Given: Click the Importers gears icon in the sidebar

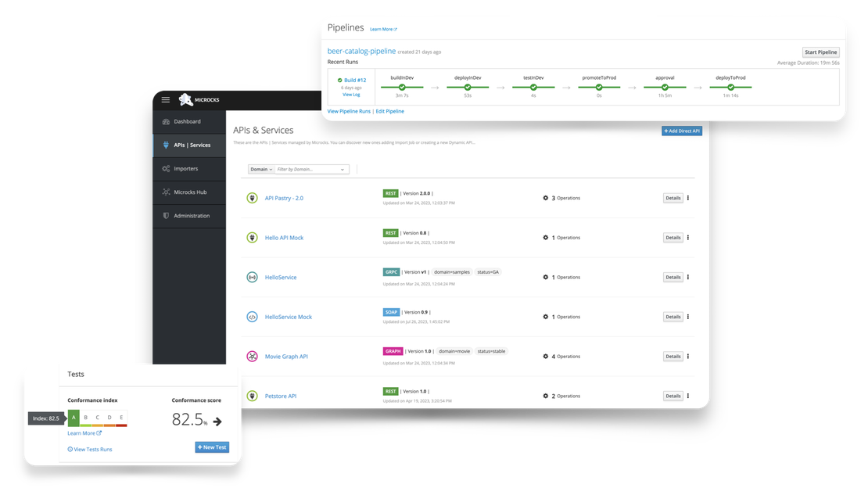Looking at the screenshot, I should (x=166, y=168).
